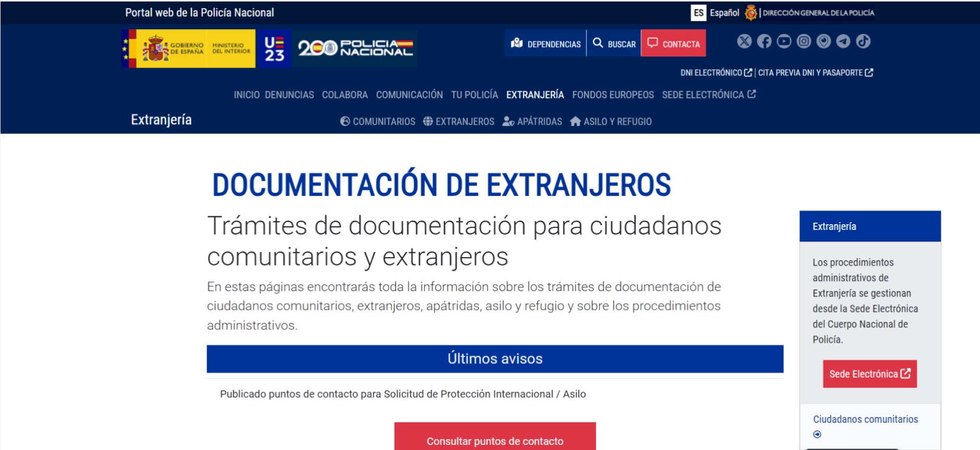Open the ES Español language selector
The image size is (980, 450).
[715, 13]
